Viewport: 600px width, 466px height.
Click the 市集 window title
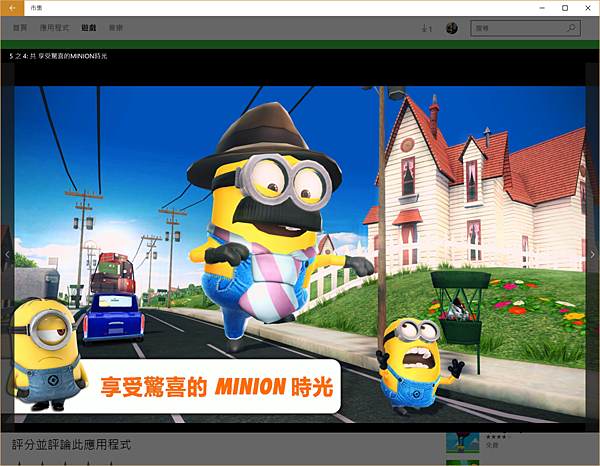point(36,8)
